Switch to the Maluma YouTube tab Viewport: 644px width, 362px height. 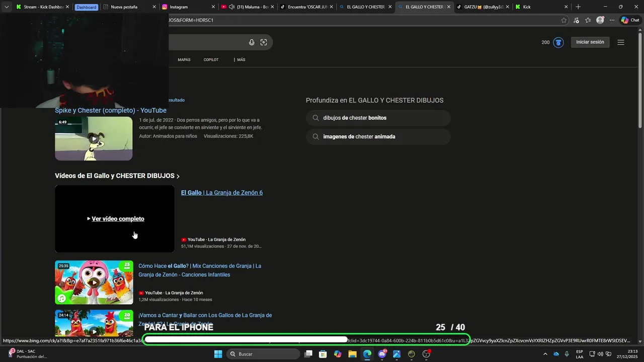(247, 7)
